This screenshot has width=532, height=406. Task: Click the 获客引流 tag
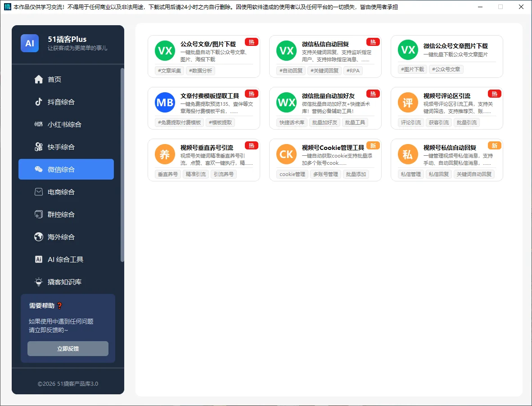(439, 122)
